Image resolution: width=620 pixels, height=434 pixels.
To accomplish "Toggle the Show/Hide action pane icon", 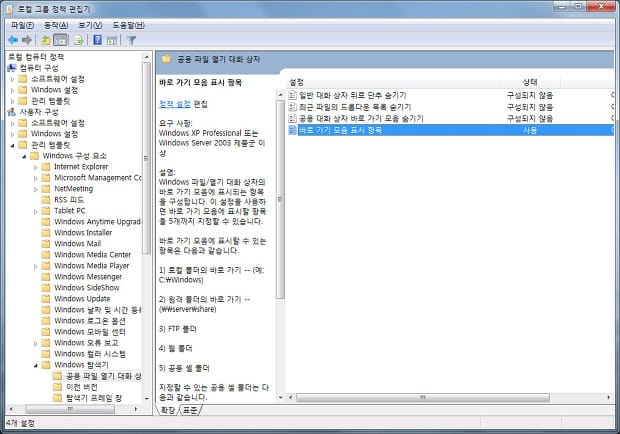I will (x=111, y=40).
